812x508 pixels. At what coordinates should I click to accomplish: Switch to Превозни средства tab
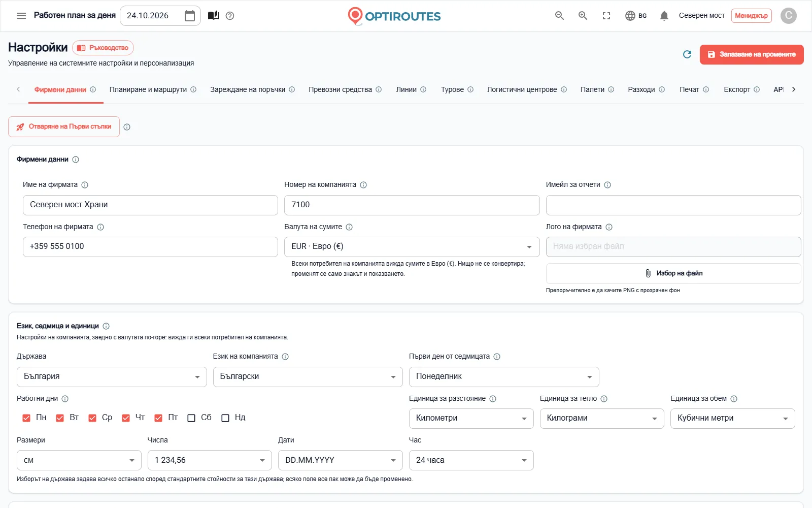(x=340, y=89)
